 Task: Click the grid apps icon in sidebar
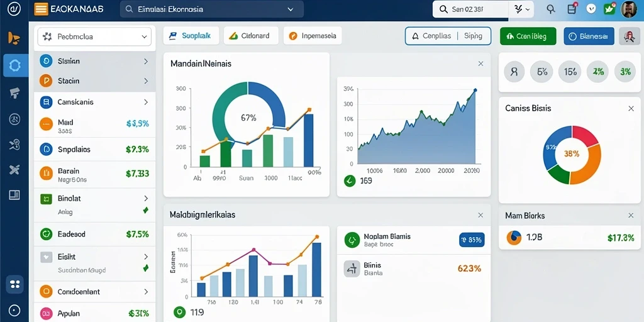click(x=15, y=284)
